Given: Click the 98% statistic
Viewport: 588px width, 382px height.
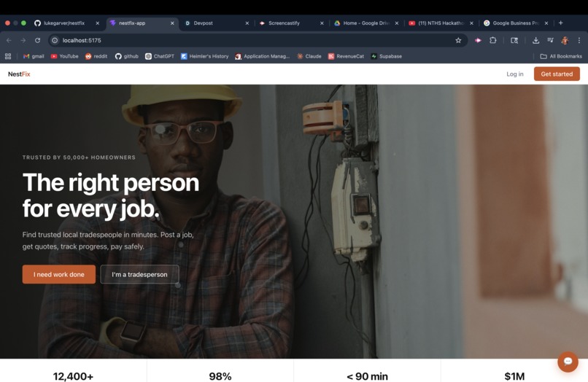Looking at the screenshot, I should pyautogui.click(x=220, y=376).
